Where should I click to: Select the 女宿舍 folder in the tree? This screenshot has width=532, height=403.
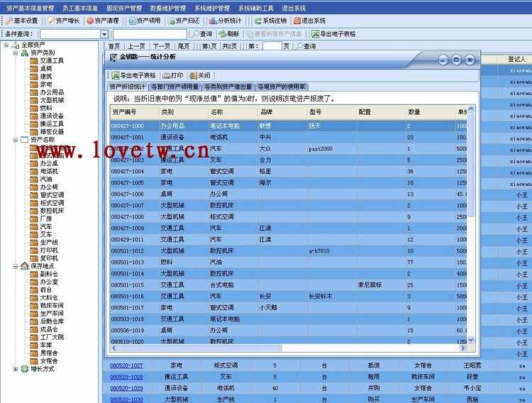click(45, 361)
